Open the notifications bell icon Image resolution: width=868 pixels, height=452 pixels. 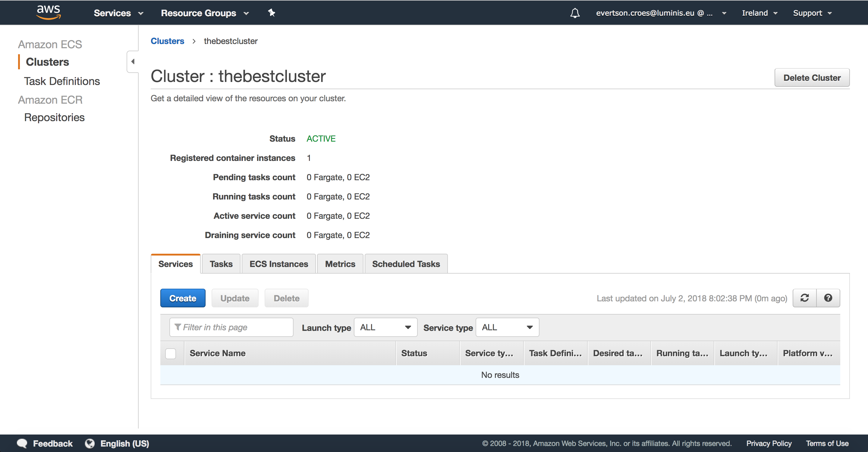[575, 13]
